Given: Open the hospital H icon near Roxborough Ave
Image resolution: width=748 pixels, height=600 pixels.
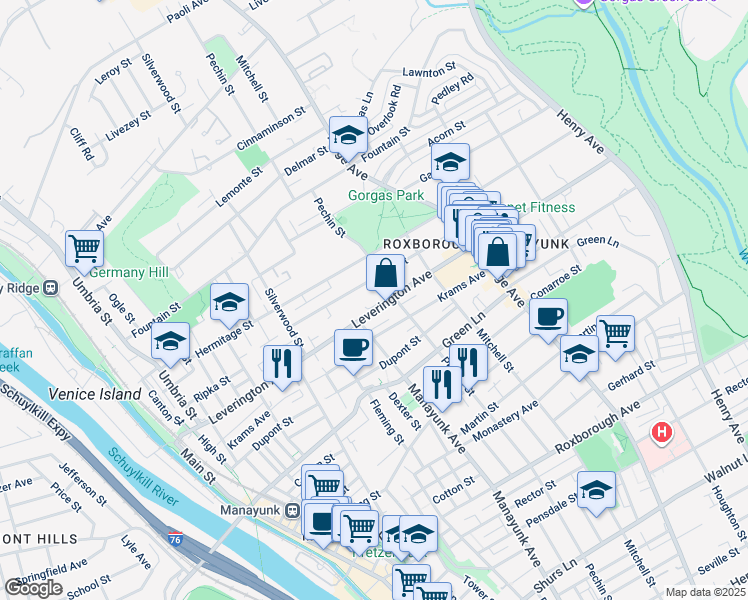Looking at the screenshot, I should pyautogui.click(x=661, y=433).
